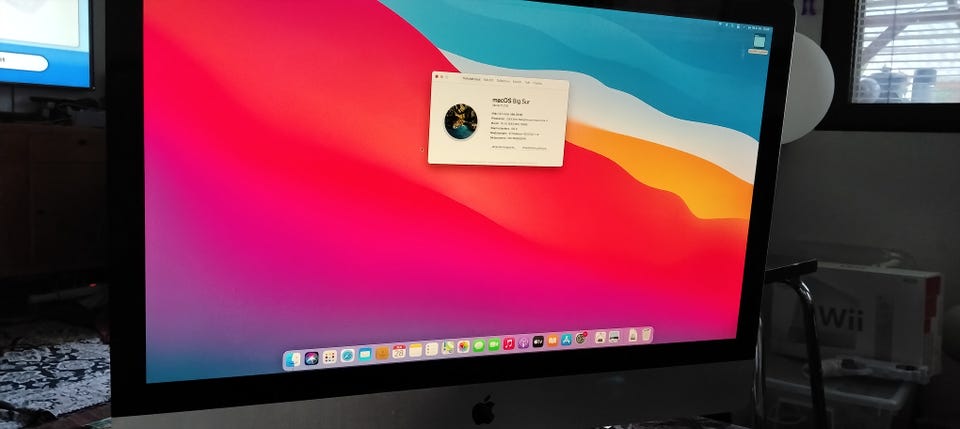Switch to Storage tab in About This Mac
960x429 pixels.
[503, 81]
